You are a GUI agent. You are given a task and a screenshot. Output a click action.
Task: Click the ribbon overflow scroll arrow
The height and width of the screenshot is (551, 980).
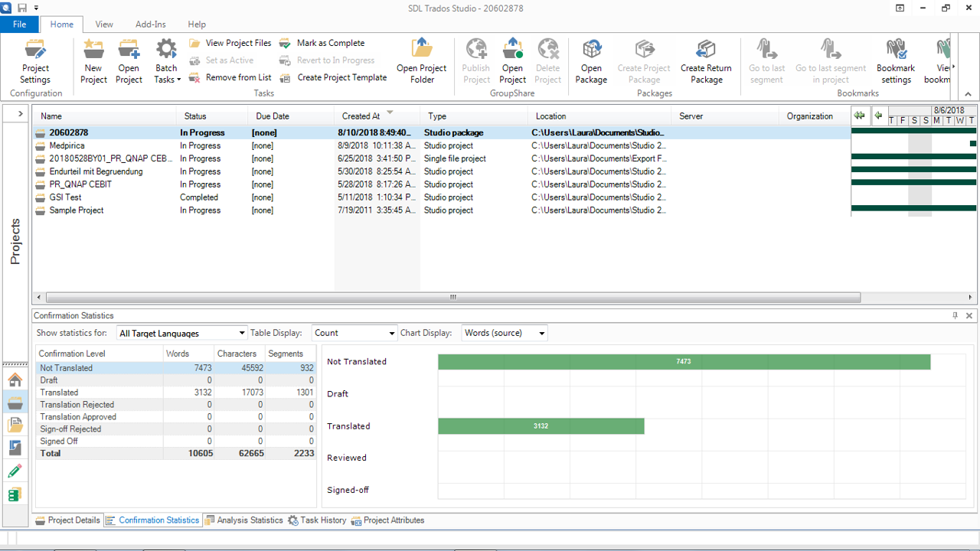[952, 67]
